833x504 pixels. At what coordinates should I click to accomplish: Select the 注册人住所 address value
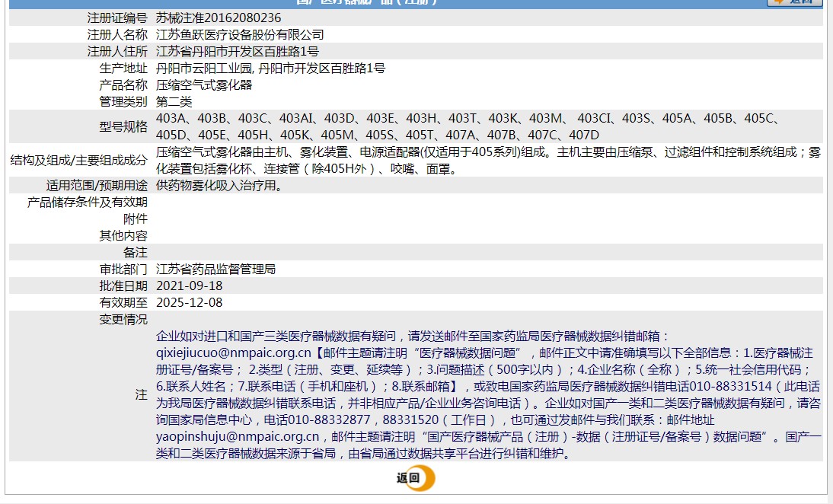point(237,52)
